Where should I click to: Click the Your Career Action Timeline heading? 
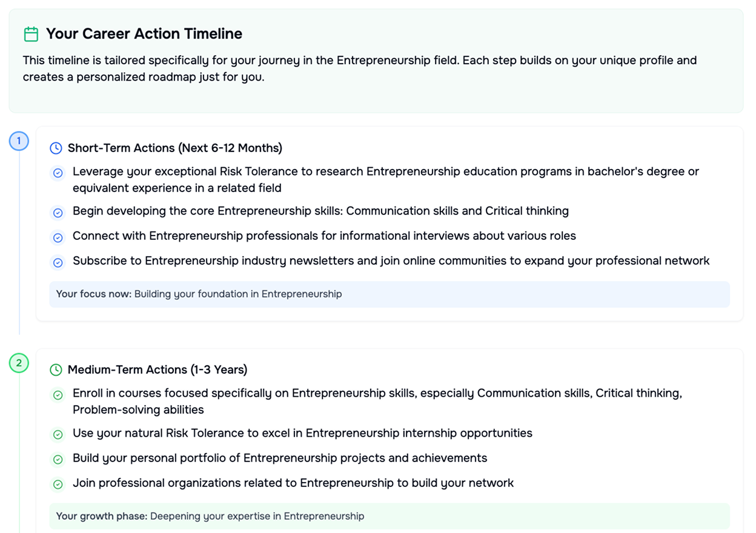pyautogui.click(x=144, y=34)
